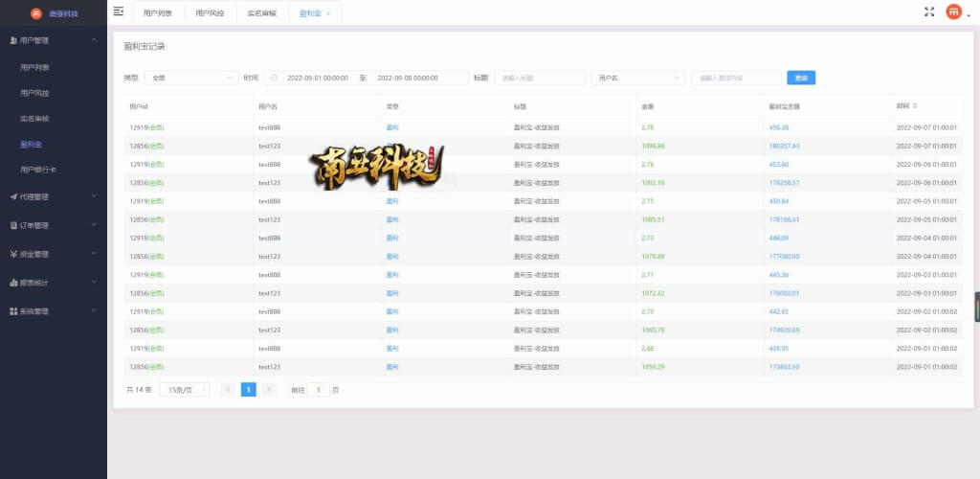Collapse the sidebar with the hamburger icon
Screen dimensions: 980x479
[x=118, y=11]
